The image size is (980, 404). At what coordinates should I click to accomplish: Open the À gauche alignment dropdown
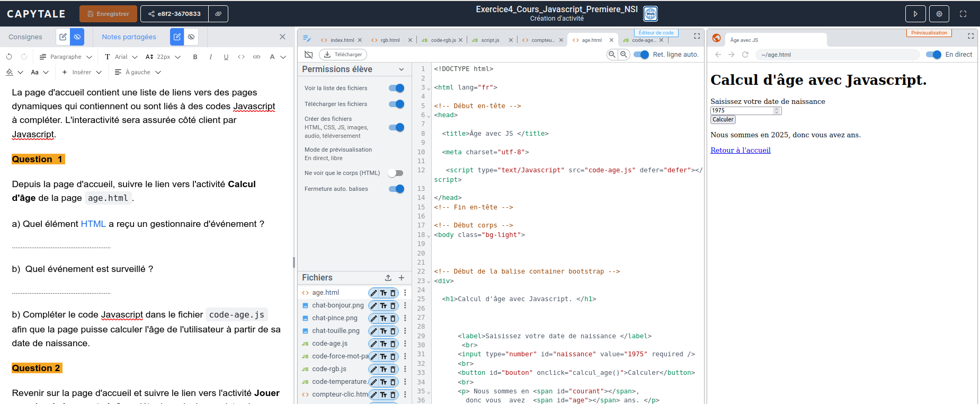coord(138,72)
